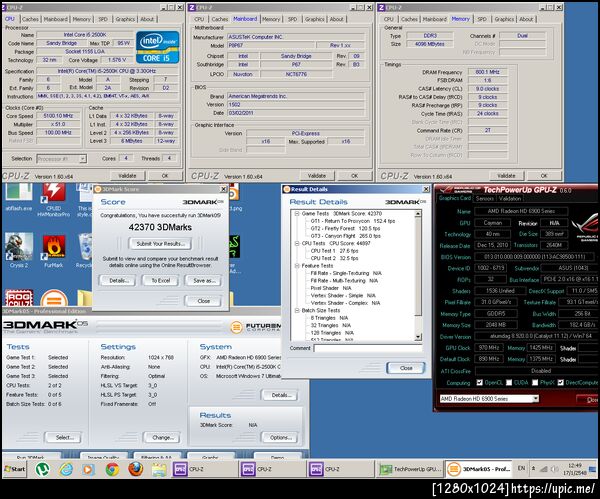Viewport: 600px width, 499px height.
Task: Open Windows Explorer folder icon on the taskbar
Action: pyautogui.click(x=159, y=469)
